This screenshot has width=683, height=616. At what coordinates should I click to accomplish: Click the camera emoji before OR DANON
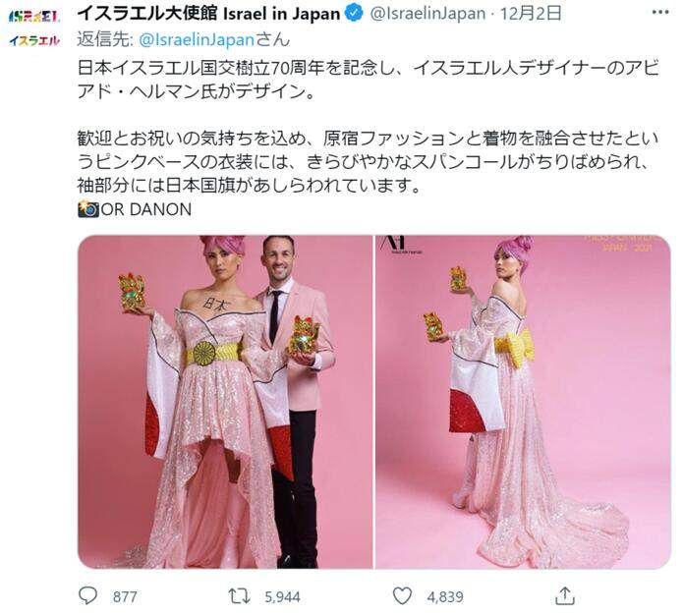[88, 209]
